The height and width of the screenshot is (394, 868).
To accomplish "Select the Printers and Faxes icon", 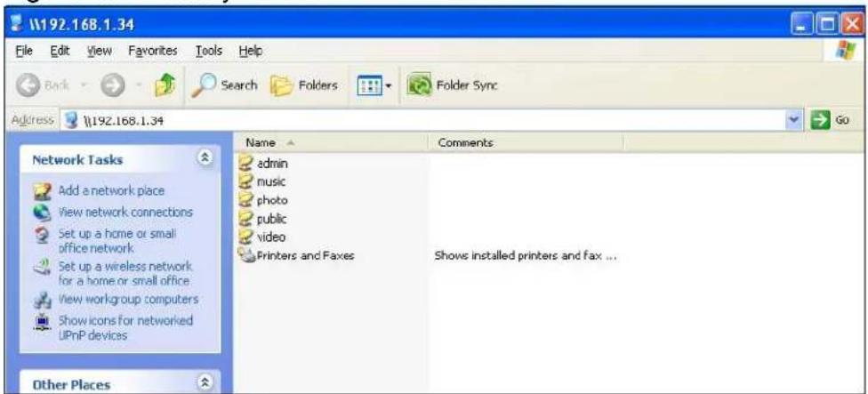I will [x=245, y=255].
